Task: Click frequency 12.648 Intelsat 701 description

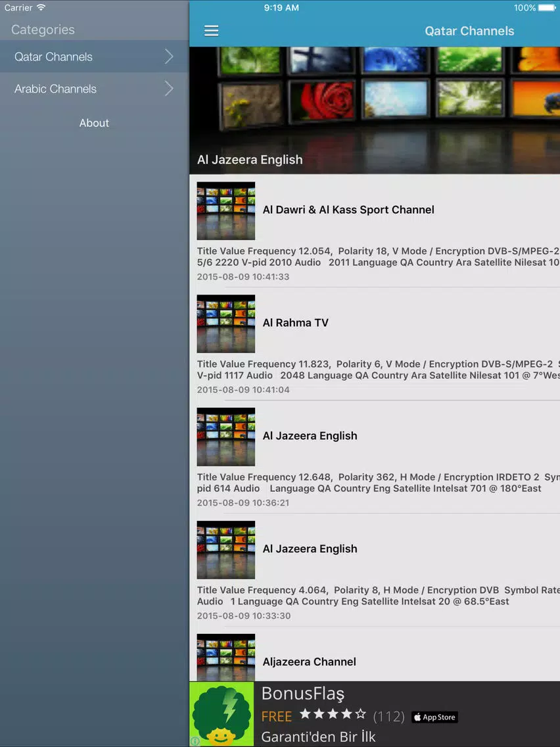Action: coord(379,483)
